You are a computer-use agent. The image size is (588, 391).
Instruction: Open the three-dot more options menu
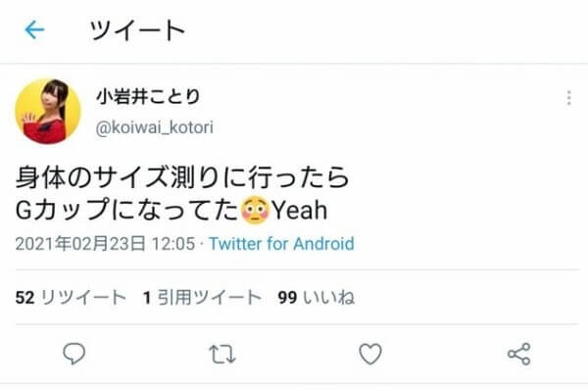click(x=568, y=98)
